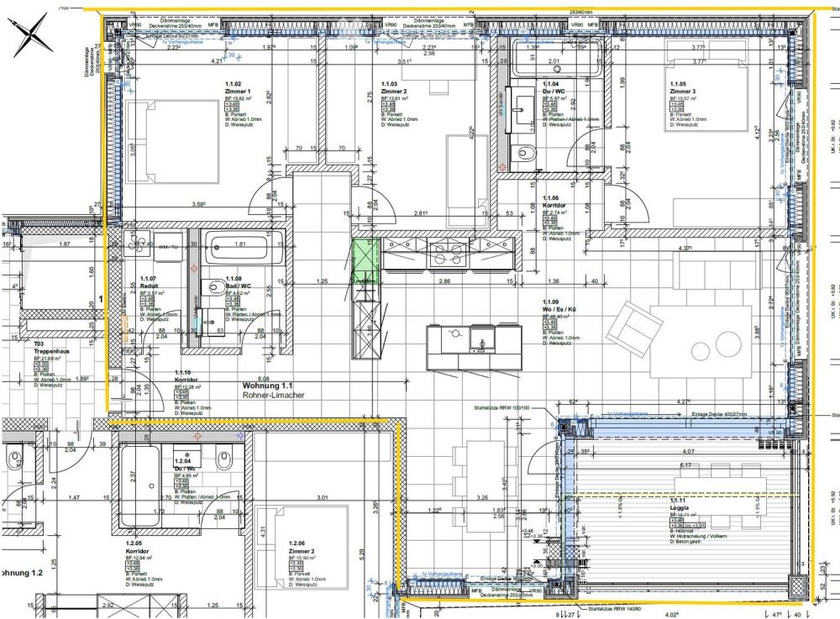Image resolution: width=840 pixels, height=619 pixels.
Task: Click the green highlighted kitchen cabinet
Action: pos(366,262)
